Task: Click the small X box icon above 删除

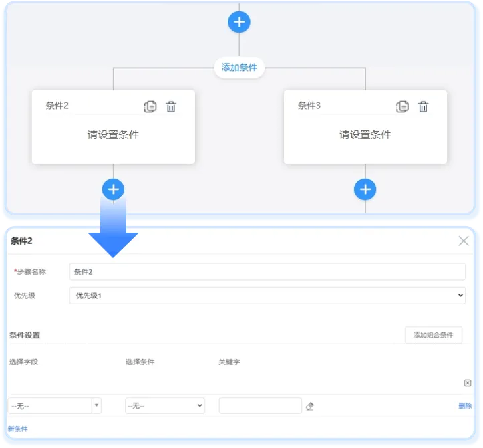Action: (x=468, y=383)
